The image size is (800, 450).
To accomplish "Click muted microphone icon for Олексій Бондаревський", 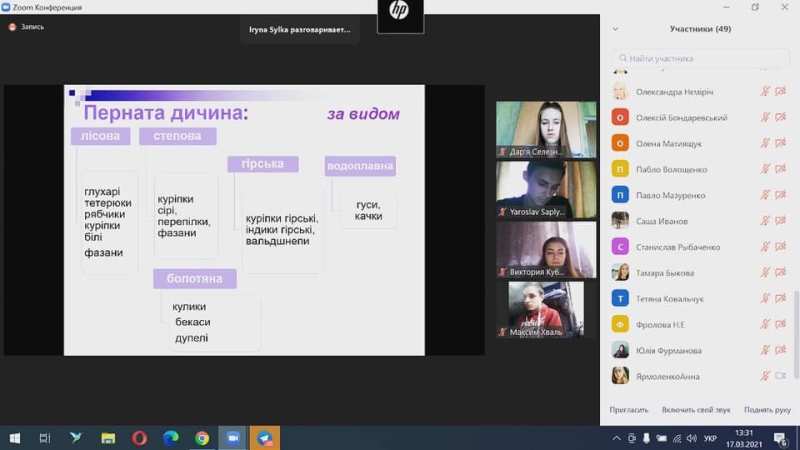I will [x=765, y=117].
